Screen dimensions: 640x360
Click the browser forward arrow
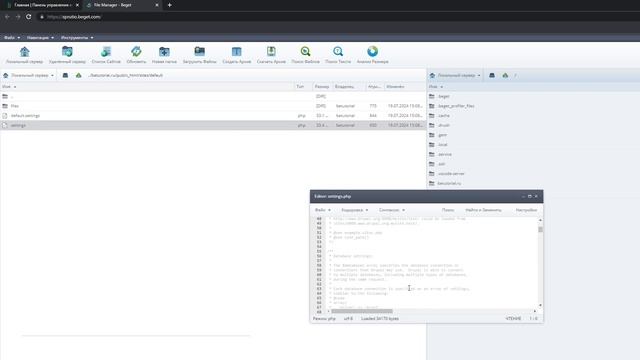tap(18, 17)
